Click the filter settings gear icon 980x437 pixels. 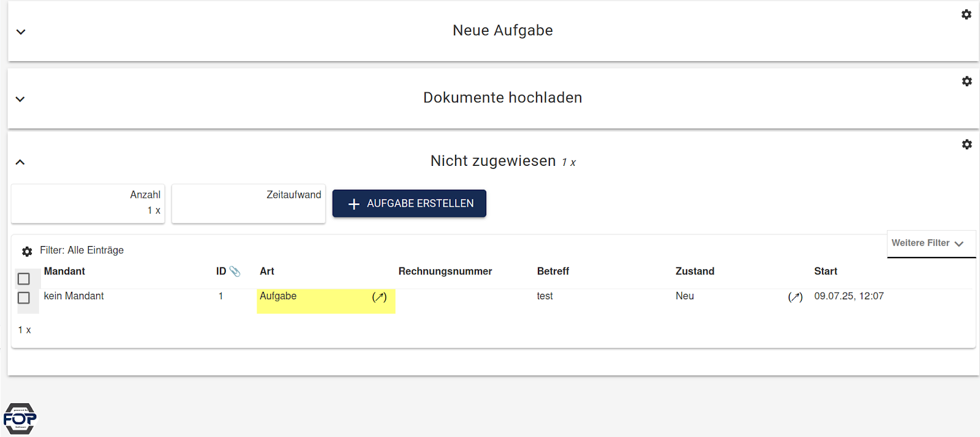click(27, 251)
